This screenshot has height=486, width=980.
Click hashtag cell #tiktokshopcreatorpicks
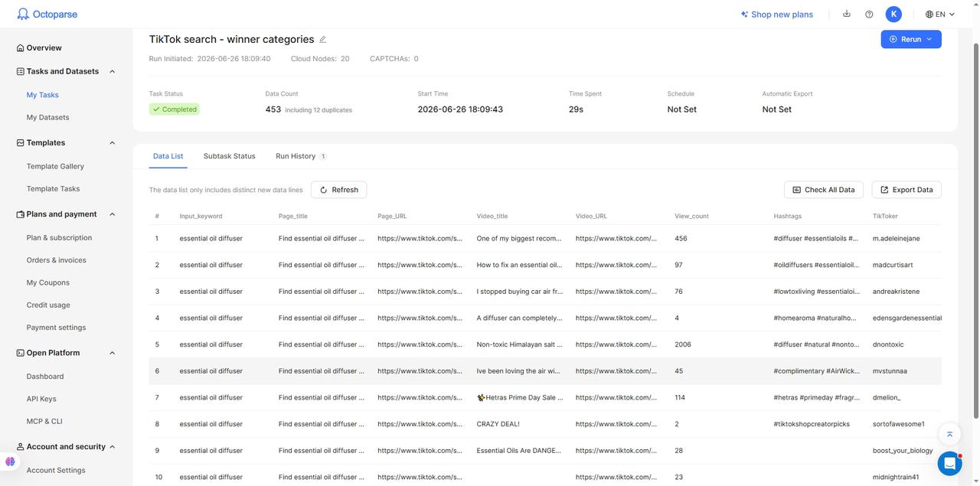812,424
